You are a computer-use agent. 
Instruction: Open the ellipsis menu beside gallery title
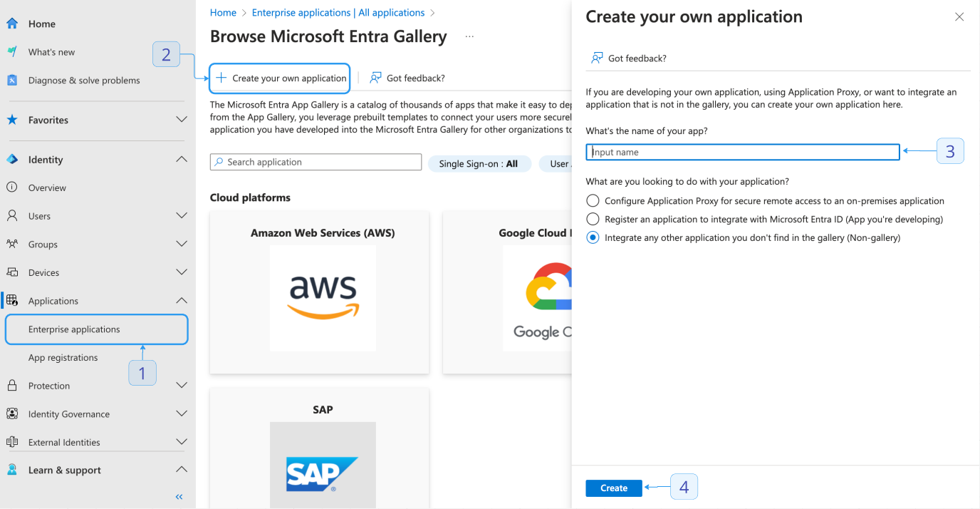[x=469, y=36]
